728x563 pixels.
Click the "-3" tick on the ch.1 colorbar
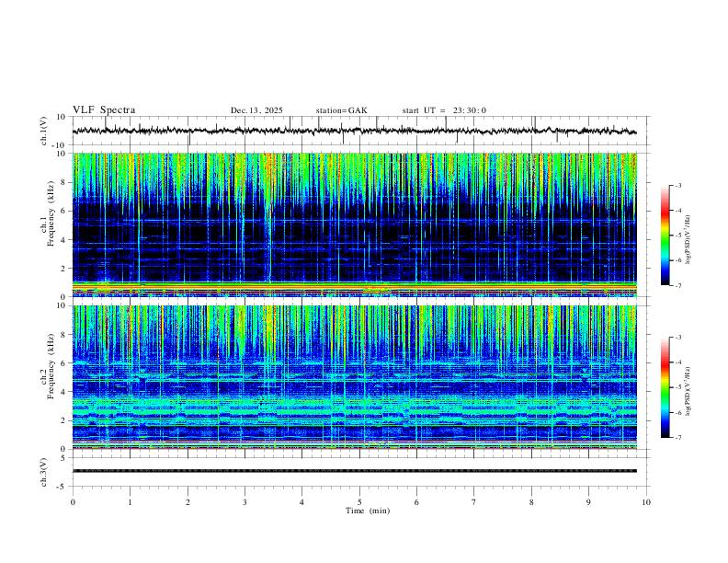pyautogui.click(x=678, y=185)
